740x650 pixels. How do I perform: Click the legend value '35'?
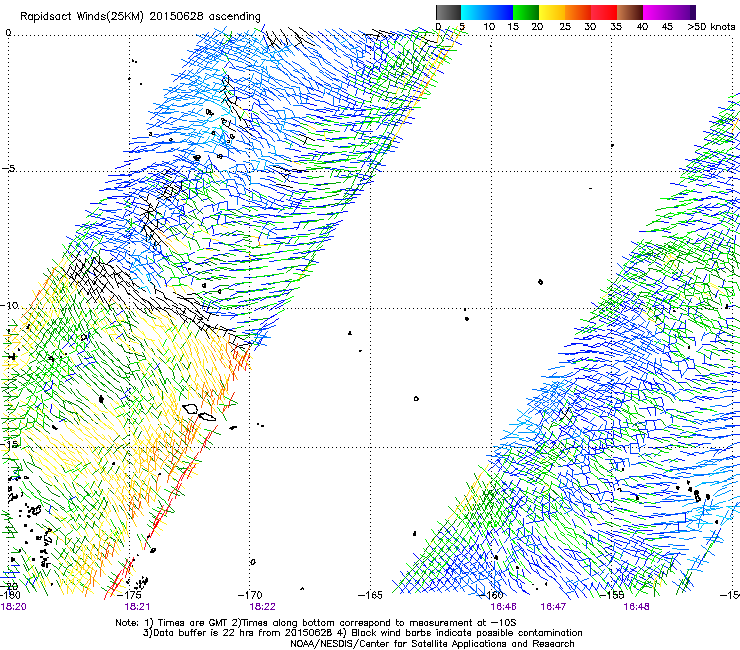click(616, 27)
